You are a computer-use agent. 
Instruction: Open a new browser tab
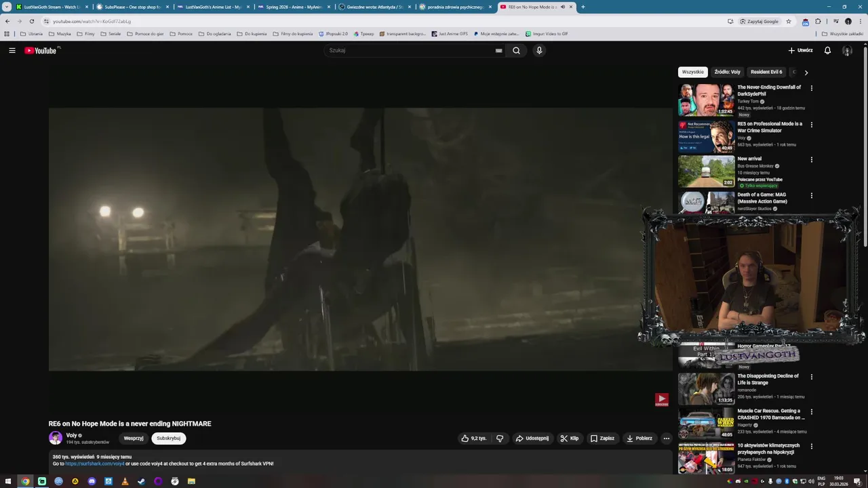[583, 7]
